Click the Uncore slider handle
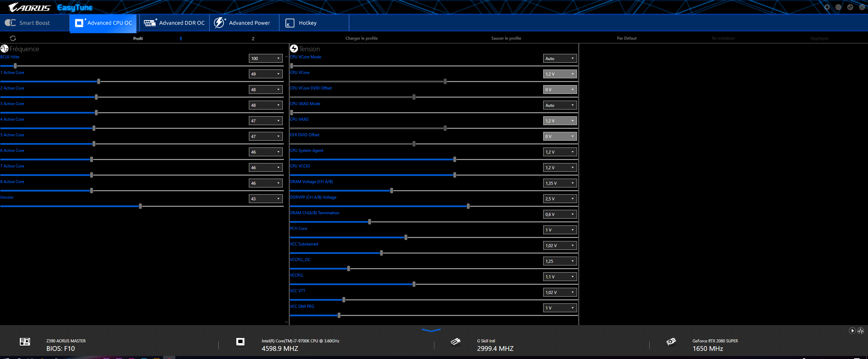Image resolution: width=868 pixels, height=359 pixels. click(x=140, y=206)
